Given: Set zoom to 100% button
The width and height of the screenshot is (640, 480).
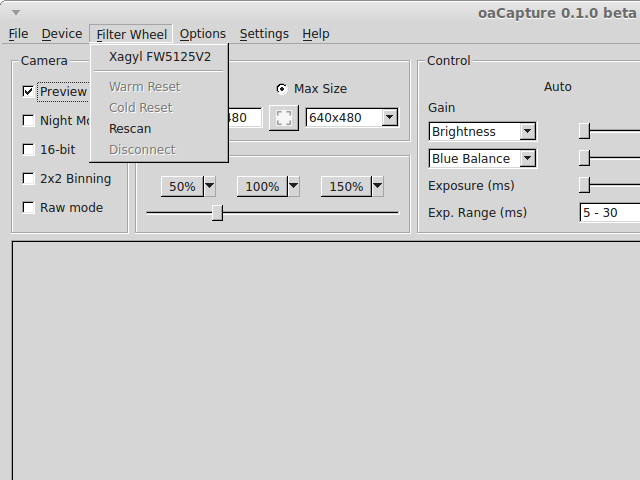Looking at the screenshot, I should pyautogui.click(x=262, y=186).
